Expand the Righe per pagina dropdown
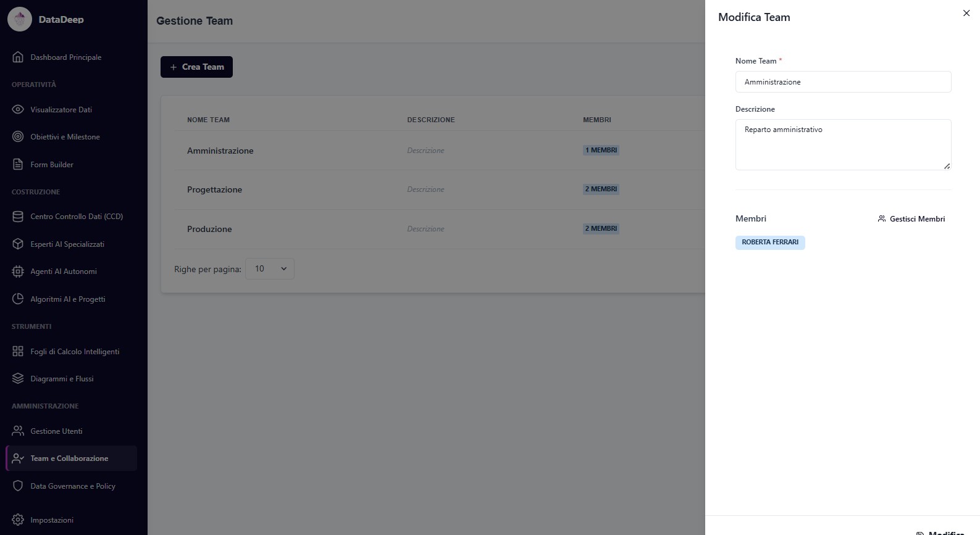980x535 pixels. 270,269
